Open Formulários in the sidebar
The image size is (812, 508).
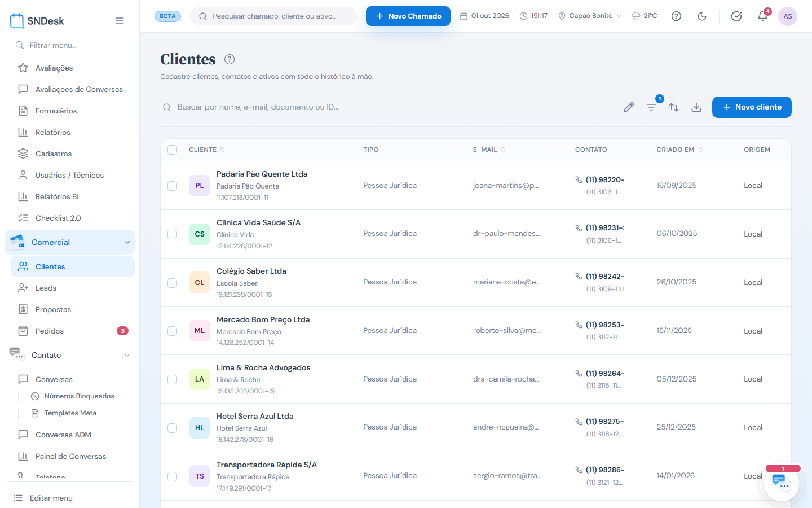(x=73, y=111)
